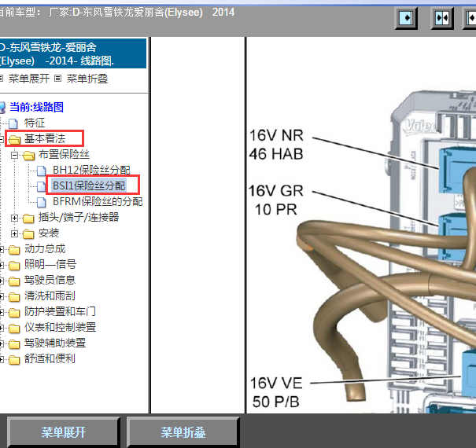476x448 pixels.
Task: Expand the 插头/端子/连接器 folder
Action: 14,218
